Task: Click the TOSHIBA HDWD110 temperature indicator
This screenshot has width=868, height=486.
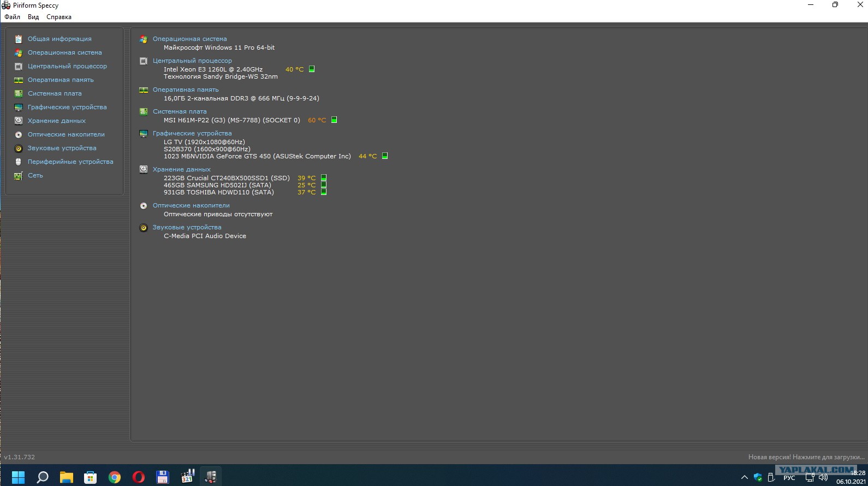Action: [x=324, y=192]
